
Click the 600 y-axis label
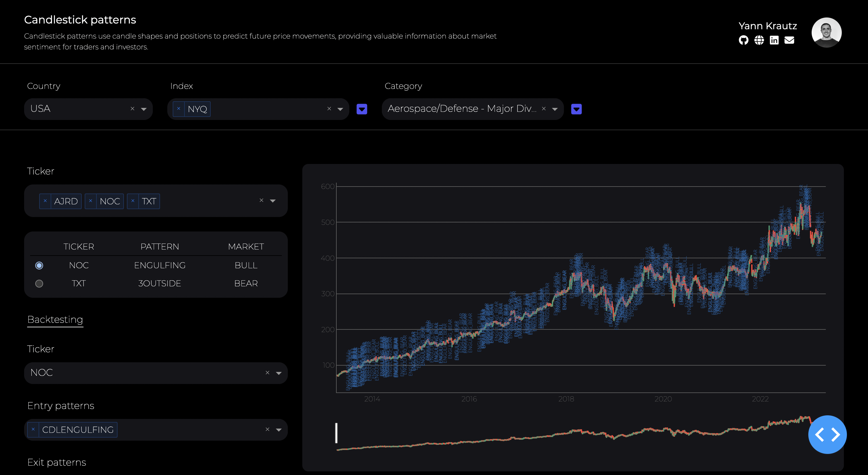click(x=328, y=186)
